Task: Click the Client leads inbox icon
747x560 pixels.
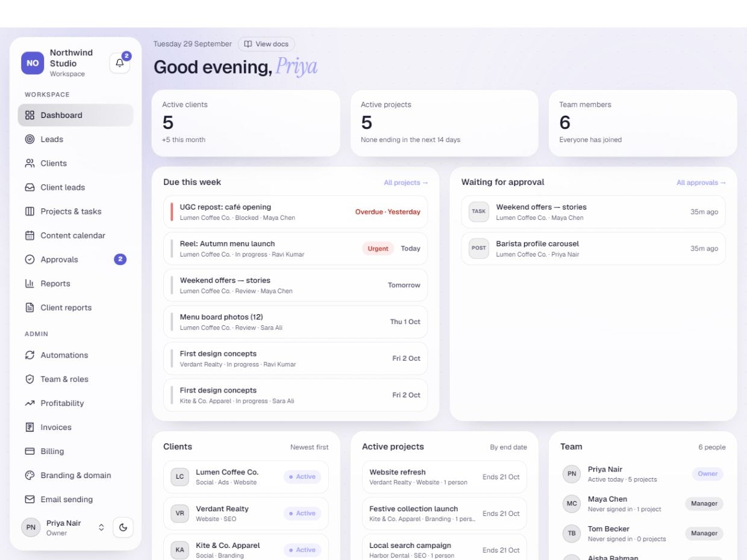Action: [x=30, y=187]
